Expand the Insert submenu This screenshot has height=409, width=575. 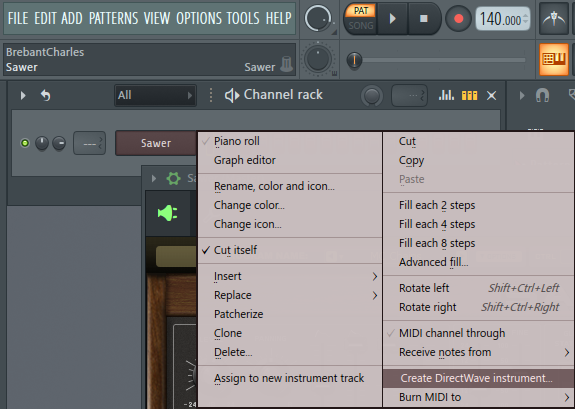pos(290,276)
